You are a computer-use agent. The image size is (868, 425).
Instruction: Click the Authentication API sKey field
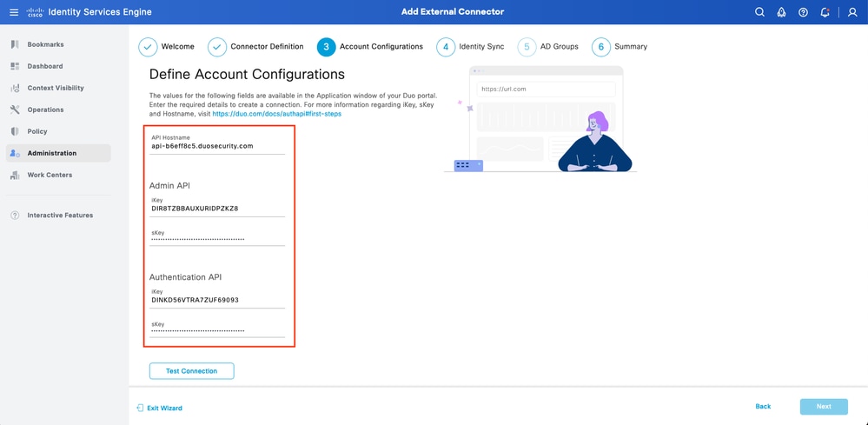pos(217,328)
